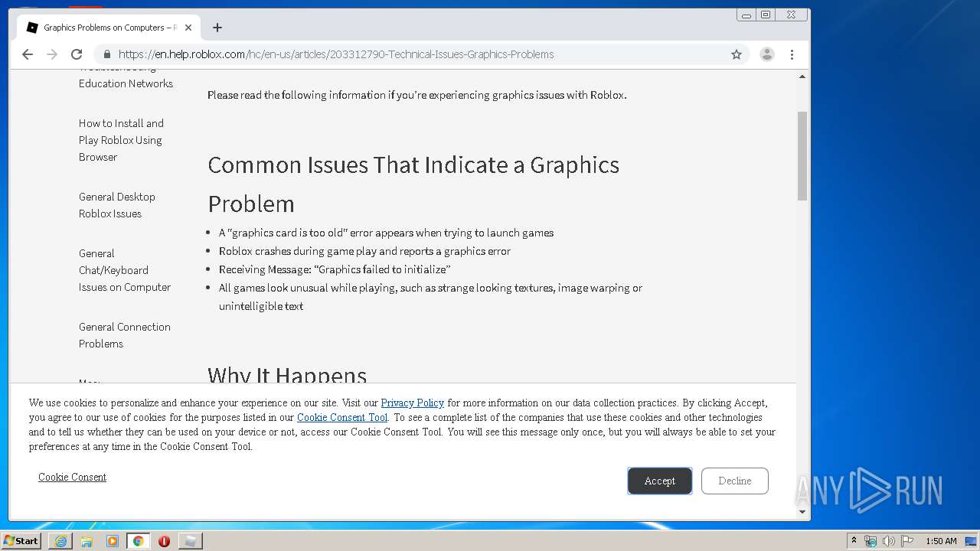980x551 pixels.
Task: Click bullet 'Roblox crashes during game play'
Action: [x=364, y=251]
